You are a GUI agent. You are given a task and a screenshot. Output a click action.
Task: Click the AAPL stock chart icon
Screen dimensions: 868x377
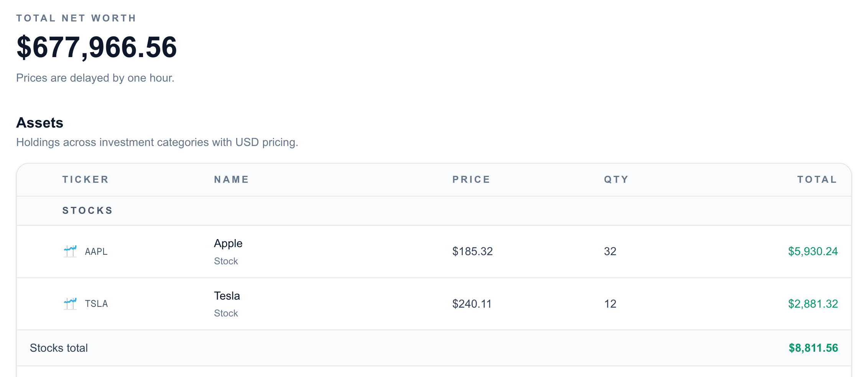(71, 252)
